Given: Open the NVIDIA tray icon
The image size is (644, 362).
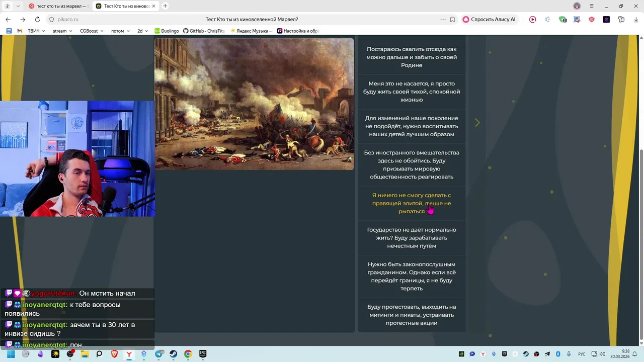Looking at the screenshot, I should tap(461, 354).
